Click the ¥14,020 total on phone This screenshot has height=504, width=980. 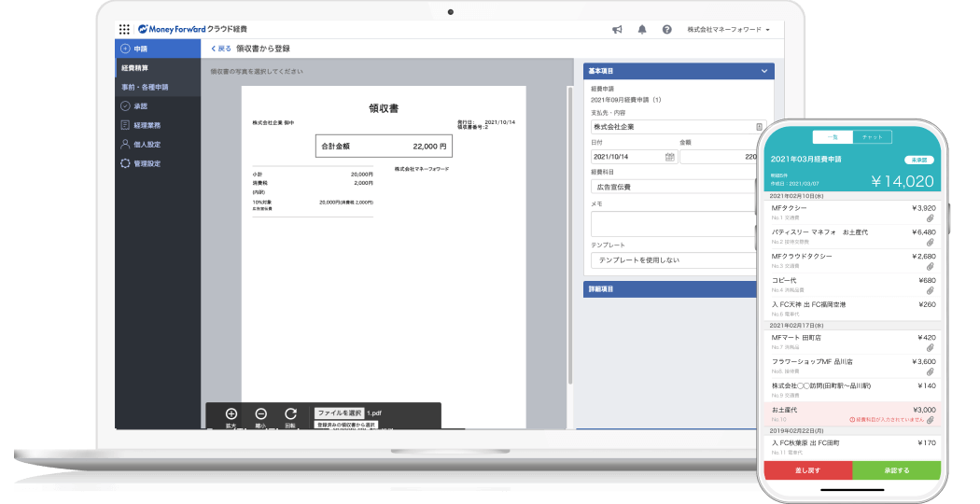coord(903,182)
